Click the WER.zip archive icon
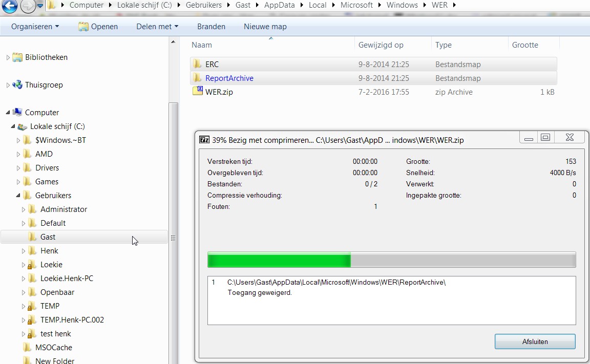Screen dimensions: 590x364 [x=198, y=91]
